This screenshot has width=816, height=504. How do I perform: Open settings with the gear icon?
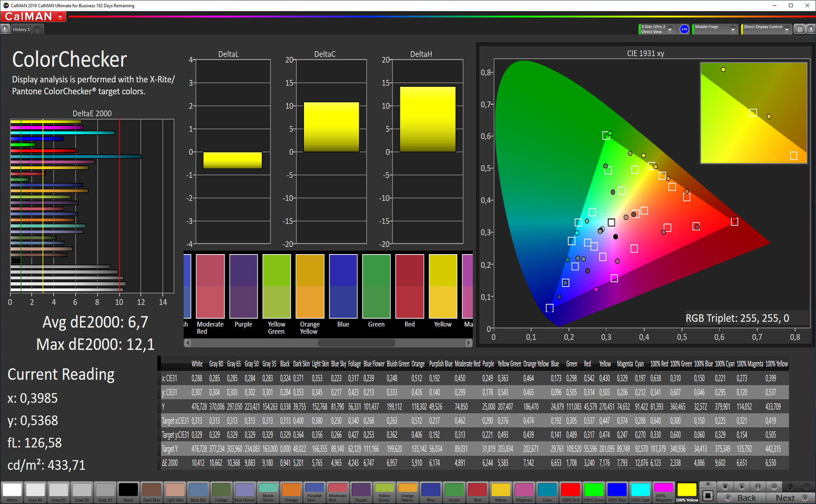tap(799, 29)
